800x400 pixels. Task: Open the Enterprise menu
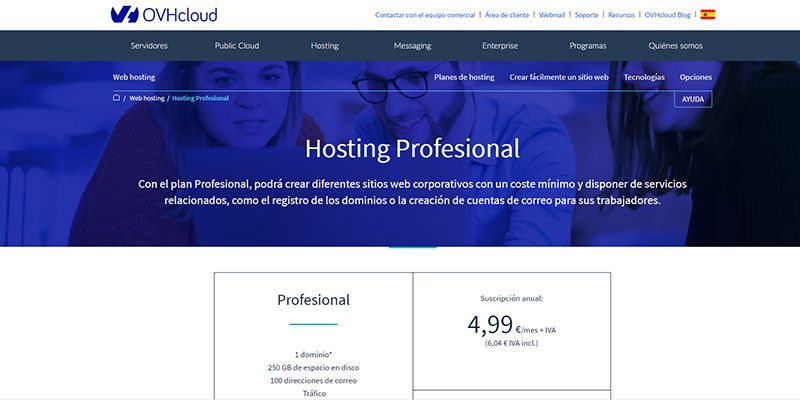(x=500, y=45)
